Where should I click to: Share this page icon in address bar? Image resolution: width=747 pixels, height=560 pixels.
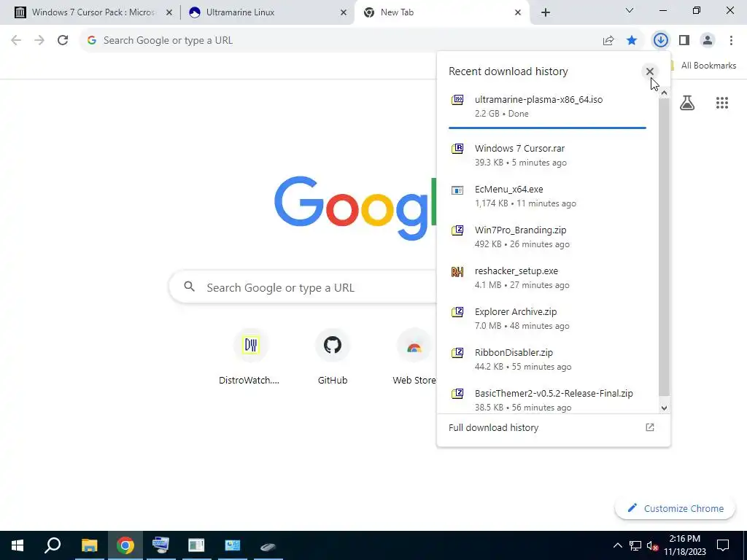point(608,41)
